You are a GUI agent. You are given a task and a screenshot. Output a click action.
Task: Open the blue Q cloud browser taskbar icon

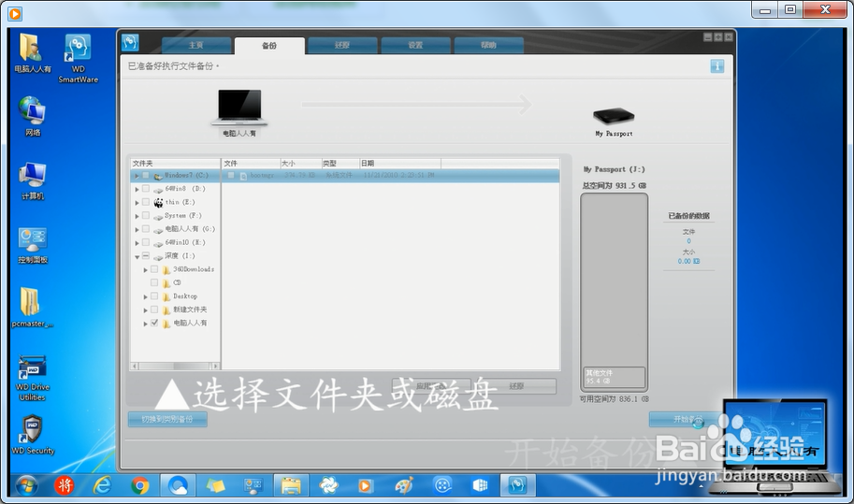(178, 485)
